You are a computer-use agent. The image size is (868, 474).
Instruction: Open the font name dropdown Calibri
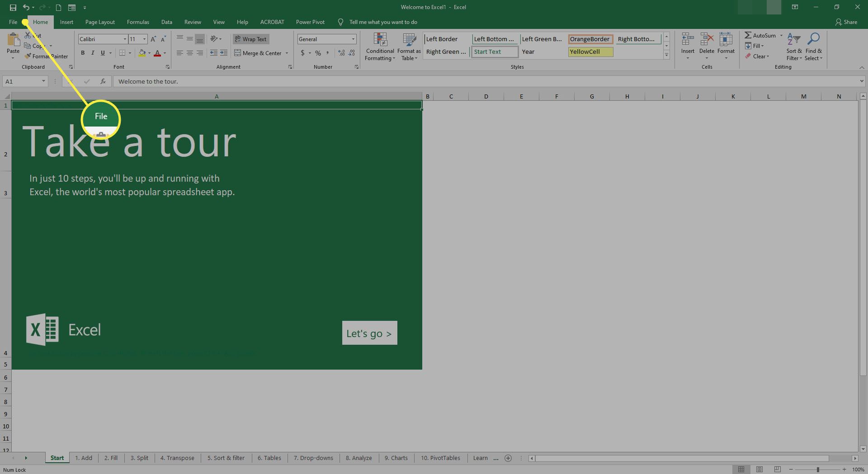[x=125, y=39]
